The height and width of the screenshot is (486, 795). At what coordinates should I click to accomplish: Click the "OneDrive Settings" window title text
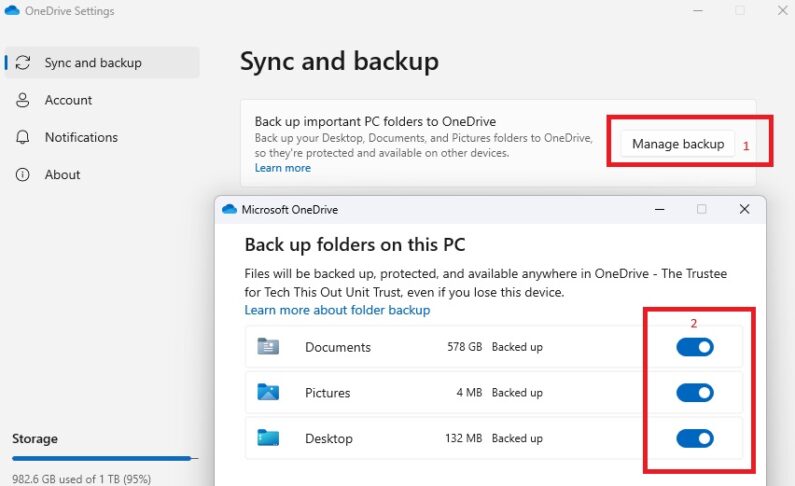(69, 11)
